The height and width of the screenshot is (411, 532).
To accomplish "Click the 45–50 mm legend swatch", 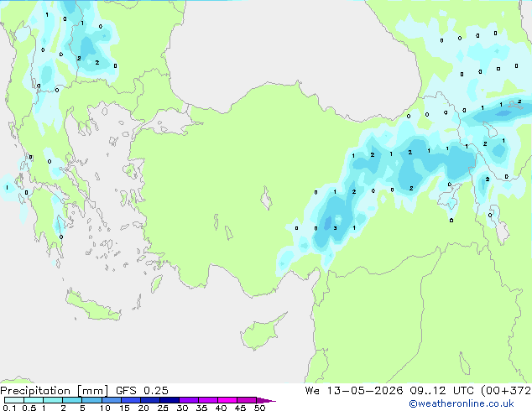I will click(247, 400).
